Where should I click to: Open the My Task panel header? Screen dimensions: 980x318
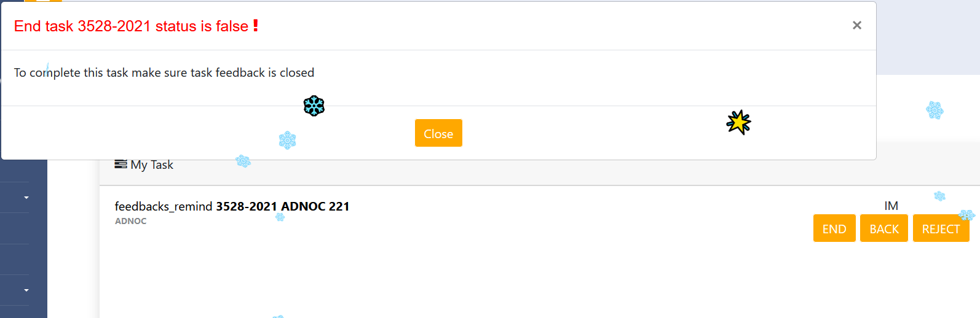click(152, 165)
